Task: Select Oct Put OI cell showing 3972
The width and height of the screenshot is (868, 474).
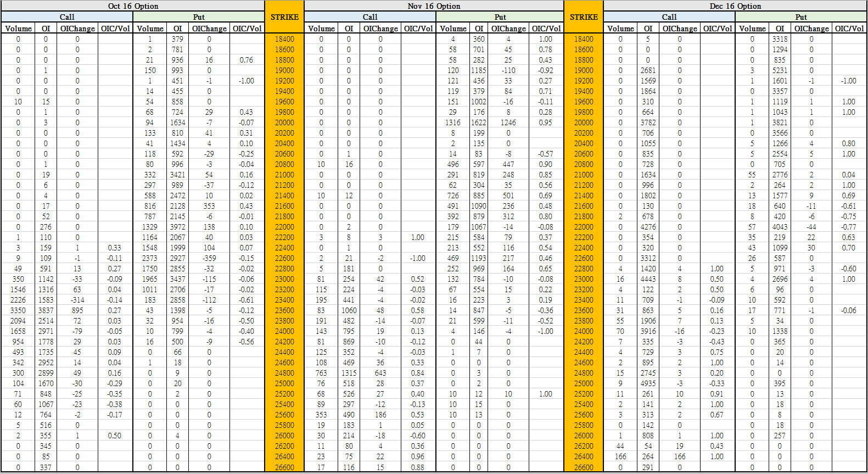Action: point(177,227)
